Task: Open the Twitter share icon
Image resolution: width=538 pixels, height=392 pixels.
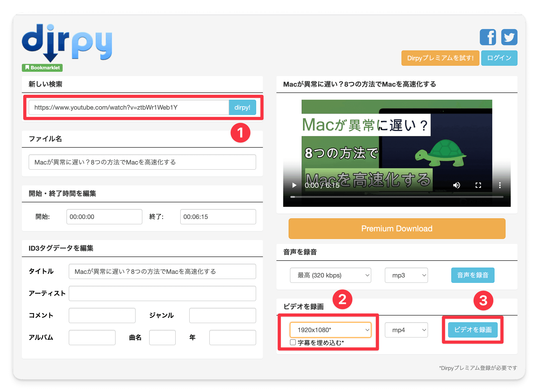Action: click(x=509, y=37)
